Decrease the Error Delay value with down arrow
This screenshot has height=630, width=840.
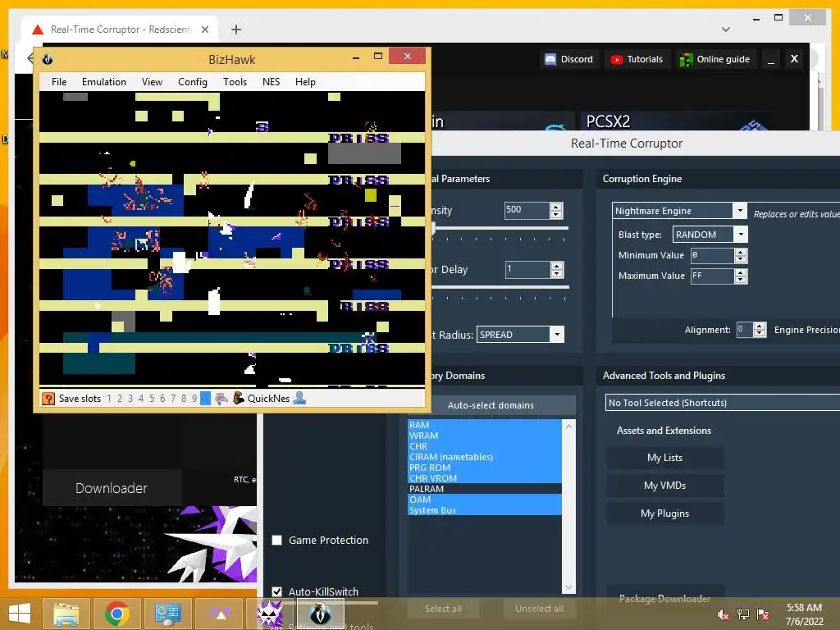557,273
